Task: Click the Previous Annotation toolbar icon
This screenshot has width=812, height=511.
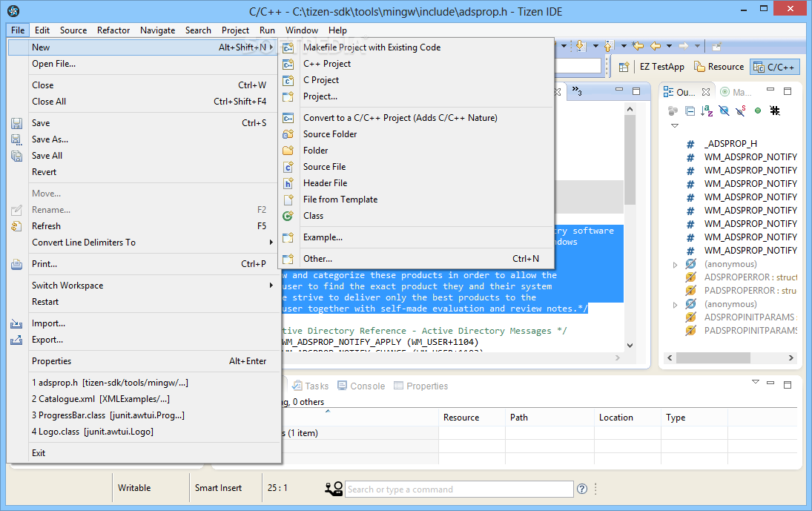Action: (609, 46)
